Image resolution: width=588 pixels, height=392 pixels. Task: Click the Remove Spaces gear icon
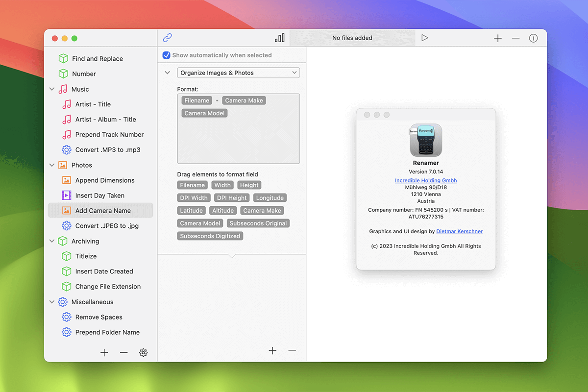click(67, 317)
